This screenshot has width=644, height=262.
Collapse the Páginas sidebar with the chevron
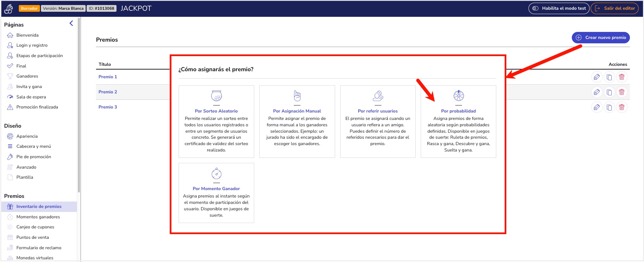click(71, 23)
